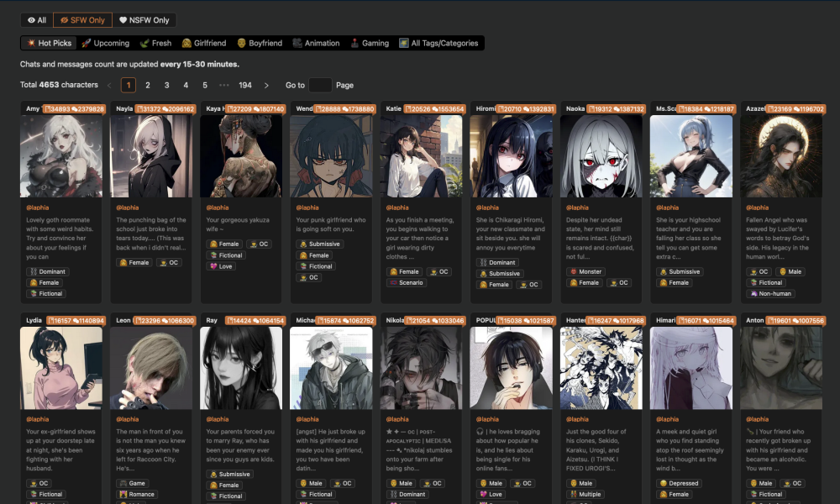The image size is (840, 504).
Task: Click Fictional tag on Kaya card
Action: pos(226,255)
